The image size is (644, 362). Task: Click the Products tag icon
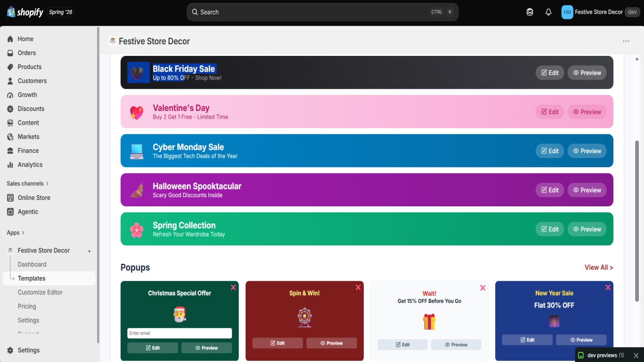[10, 67]
